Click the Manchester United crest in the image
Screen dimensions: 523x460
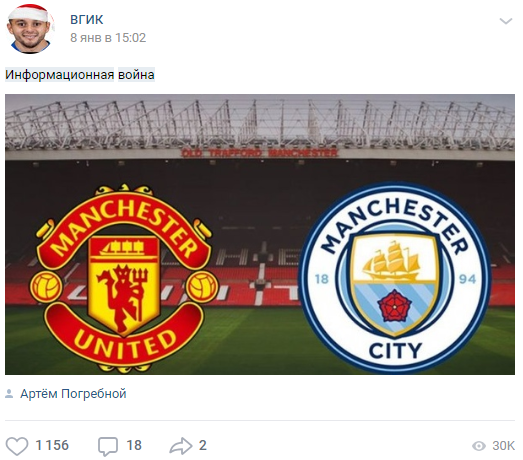click(x=124, y=278)
